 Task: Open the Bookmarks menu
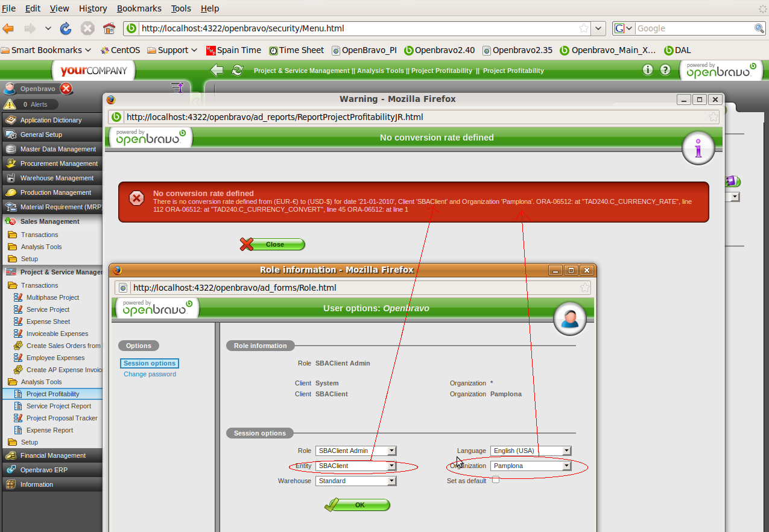pyautogui.click(x=139, y=8)
